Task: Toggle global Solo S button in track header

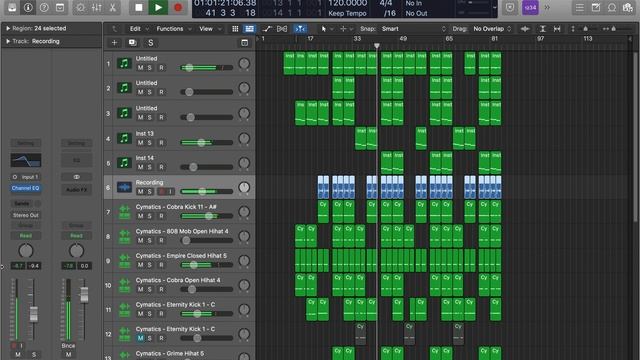Action: point(151,42)
